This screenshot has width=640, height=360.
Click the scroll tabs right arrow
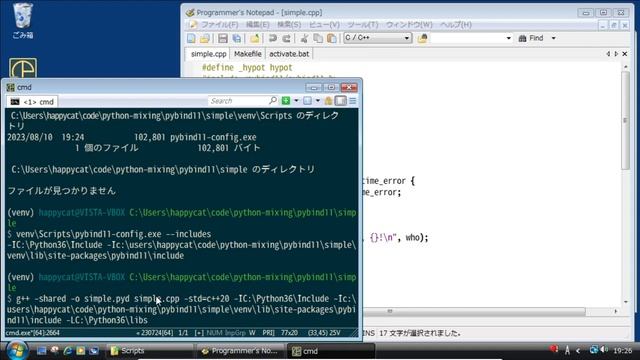[616, 54]
